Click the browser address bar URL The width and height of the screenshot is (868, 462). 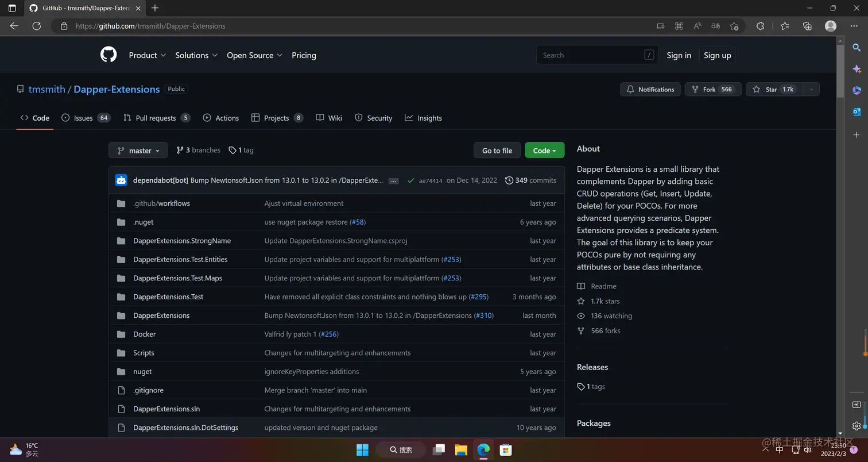pos(150,26)
